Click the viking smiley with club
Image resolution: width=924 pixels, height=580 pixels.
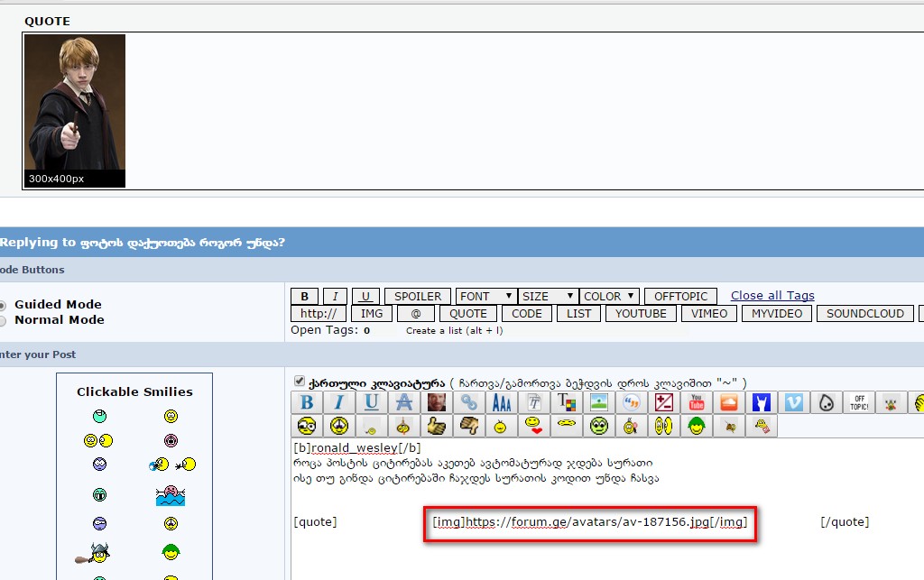[93, 553]
